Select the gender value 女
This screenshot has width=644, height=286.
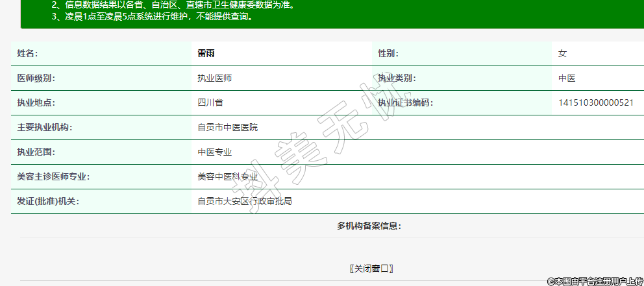pyautogui.click(x=562, y=54)
